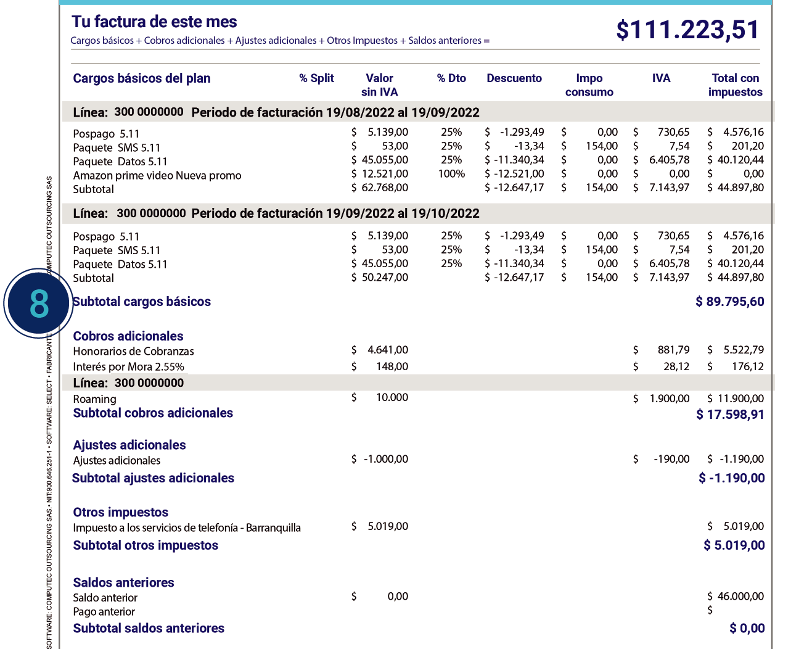Select the "Honorarios de Cobranzas" row label
Image resolution: width=812 pixels, height=649 pixels.
(133, 351)
